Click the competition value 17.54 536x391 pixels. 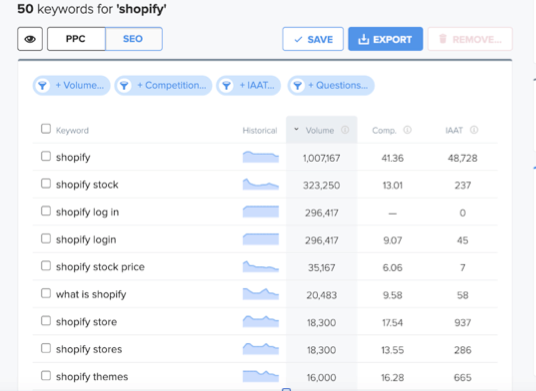[x=392, y=323]
